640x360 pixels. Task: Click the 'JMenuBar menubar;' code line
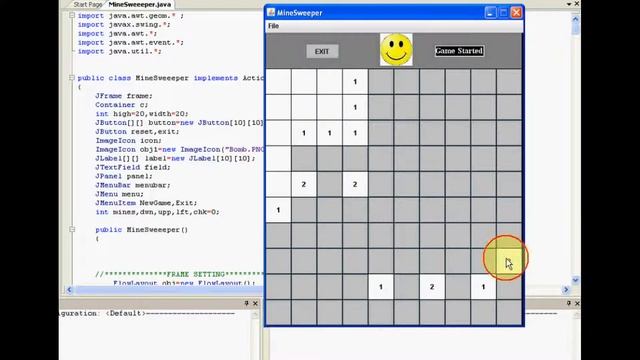click(x=133, y=185)
